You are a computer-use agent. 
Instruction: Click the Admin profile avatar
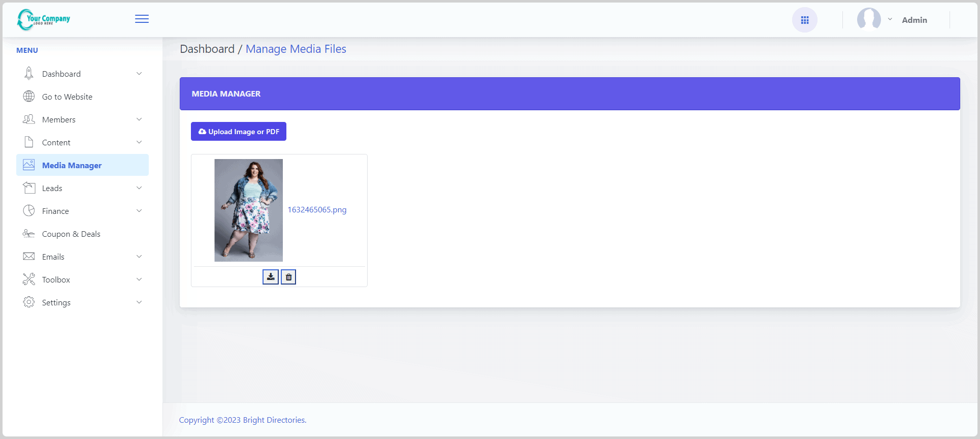[x=869, y=20]
